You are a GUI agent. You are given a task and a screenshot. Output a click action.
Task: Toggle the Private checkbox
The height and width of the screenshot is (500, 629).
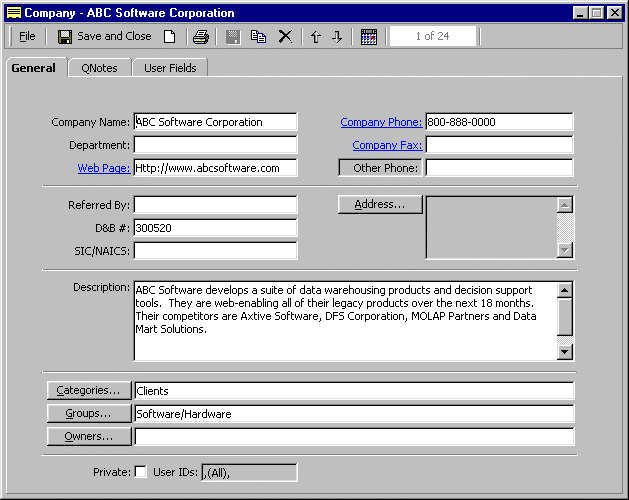(141, 472)
